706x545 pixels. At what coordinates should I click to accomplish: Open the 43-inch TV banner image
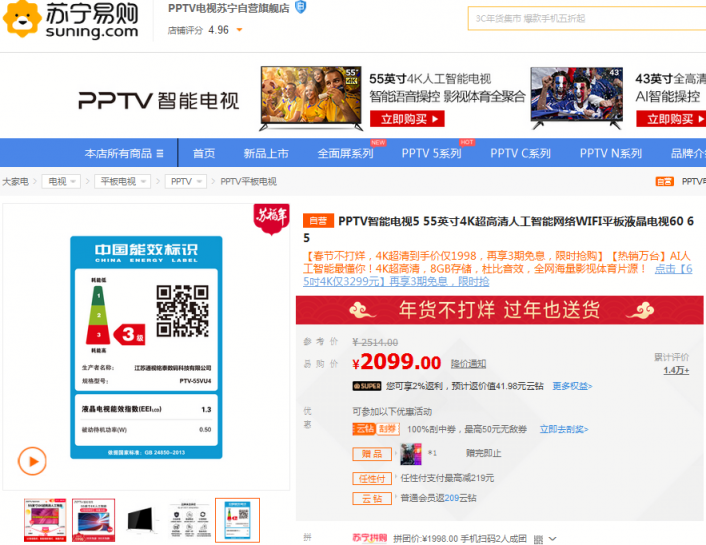pyautogui.click(x=577, y=98)
